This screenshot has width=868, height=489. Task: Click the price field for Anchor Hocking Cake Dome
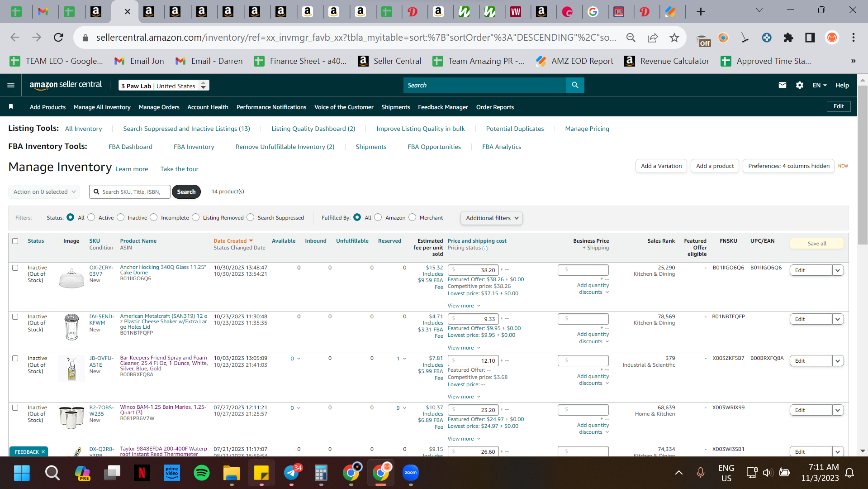click(473, 270)
